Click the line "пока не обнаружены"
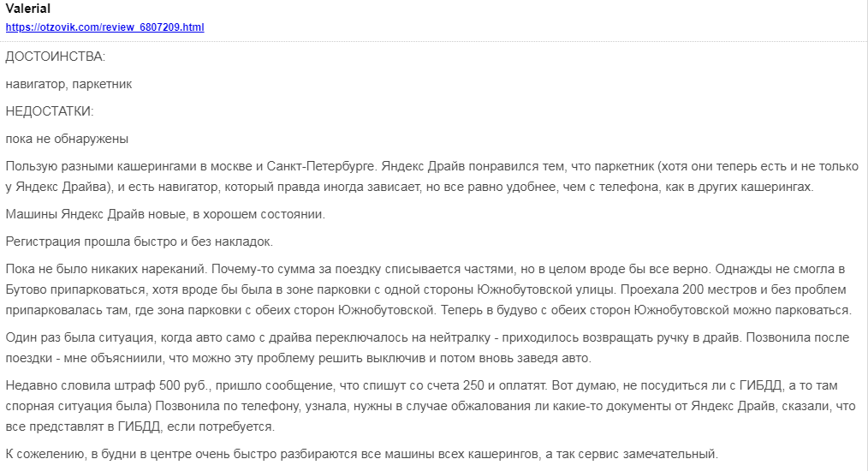The width and height of the screenshot is (868, 471). click(67, 139)
